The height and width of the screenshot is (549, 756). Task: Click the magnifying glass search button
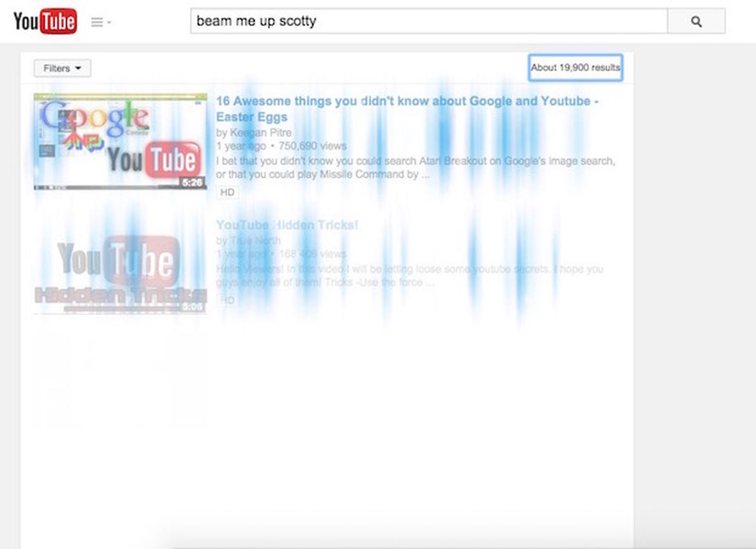(696, 21)
